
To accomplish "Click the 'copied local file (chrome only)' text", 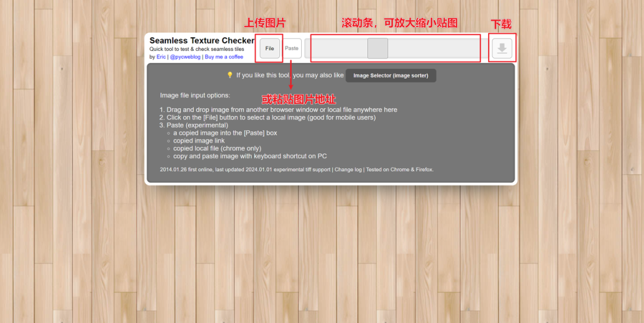I will (217, 148).
